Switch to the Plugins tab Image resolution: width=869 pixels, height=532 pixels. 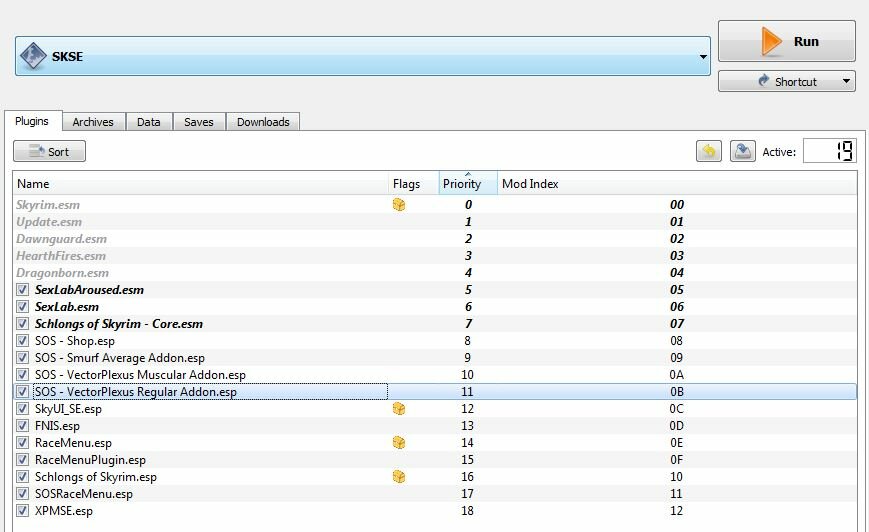point(32,121)
